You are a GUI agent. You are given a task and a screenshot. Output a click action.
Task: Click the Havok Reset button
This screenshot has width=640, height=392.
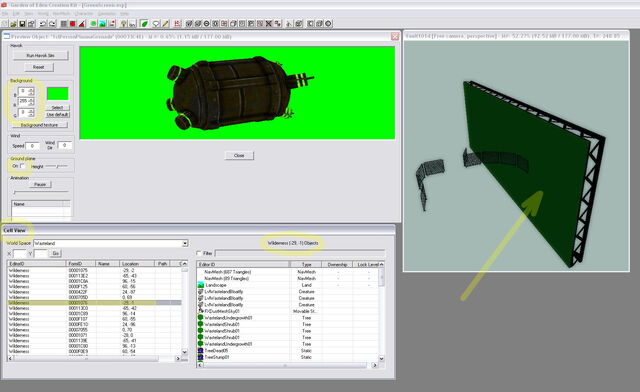pyautogui.click(x=39, y=67)
